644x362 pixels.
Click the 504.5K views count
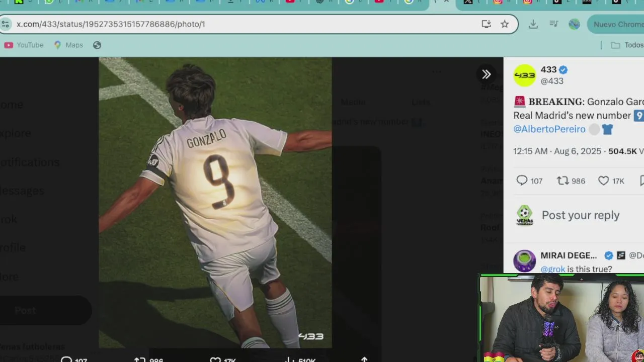(622, 151)
